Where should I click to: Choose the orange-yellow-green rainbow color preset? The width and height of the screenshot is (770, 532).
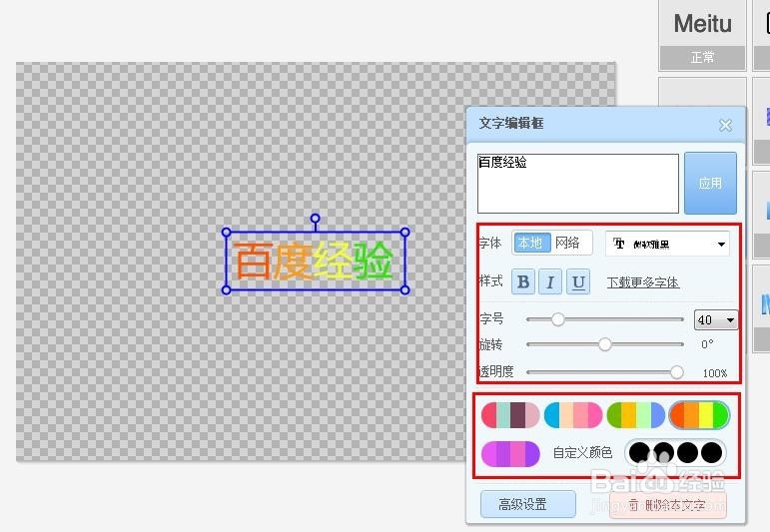tap(699, 415)
